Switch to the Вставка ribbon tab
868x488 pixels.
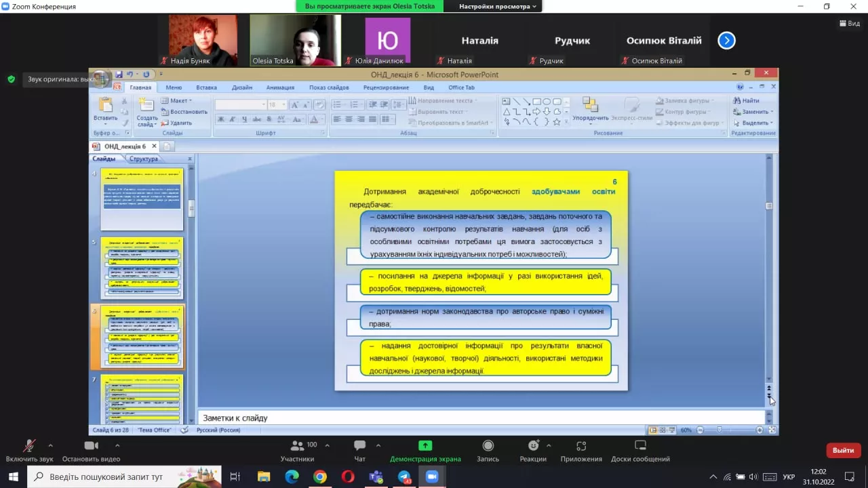(x=206, y=87)
